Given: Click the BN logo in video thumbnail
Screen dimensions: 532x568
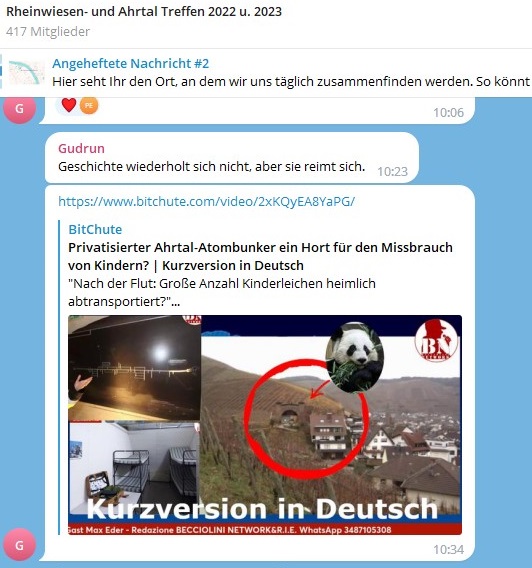Looking at the screenshot, I should (436, 341).
